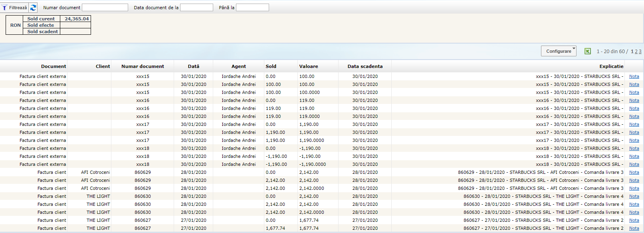Open the Nota link in first row

(634, 76)
